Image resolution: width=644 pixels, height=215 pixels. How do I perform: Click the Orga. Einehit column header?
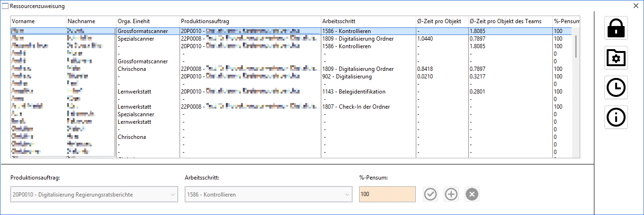[x=147, y=21]
